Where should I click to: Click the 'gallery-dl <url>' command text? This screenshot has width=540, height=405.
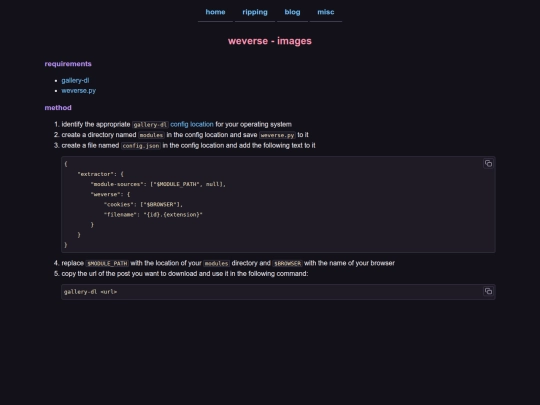pos(90,292)
